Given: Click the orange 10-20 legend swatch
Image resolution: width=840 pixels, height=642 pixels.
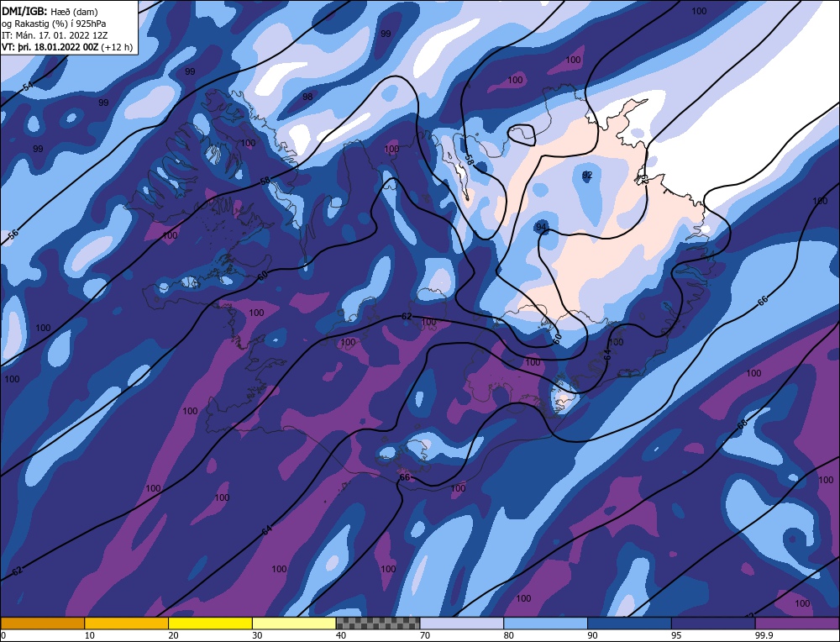Looking at the screenshot, I should [x=127, y=623].
